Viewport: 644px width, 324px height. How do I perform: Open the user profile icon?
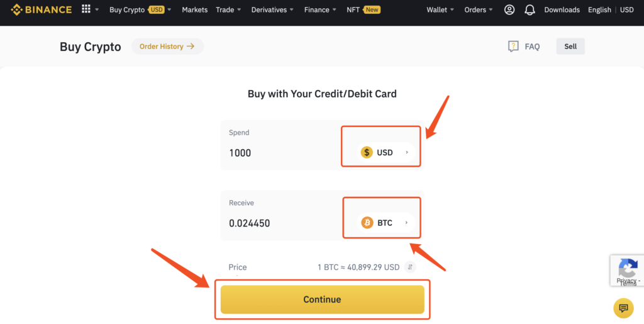[x=509, y=10]
